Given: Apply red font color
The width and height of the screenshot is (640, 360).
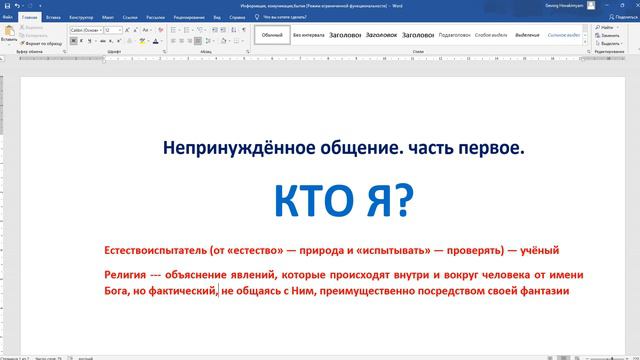Looking at the screenshot, I should click(x=156, y=41).
